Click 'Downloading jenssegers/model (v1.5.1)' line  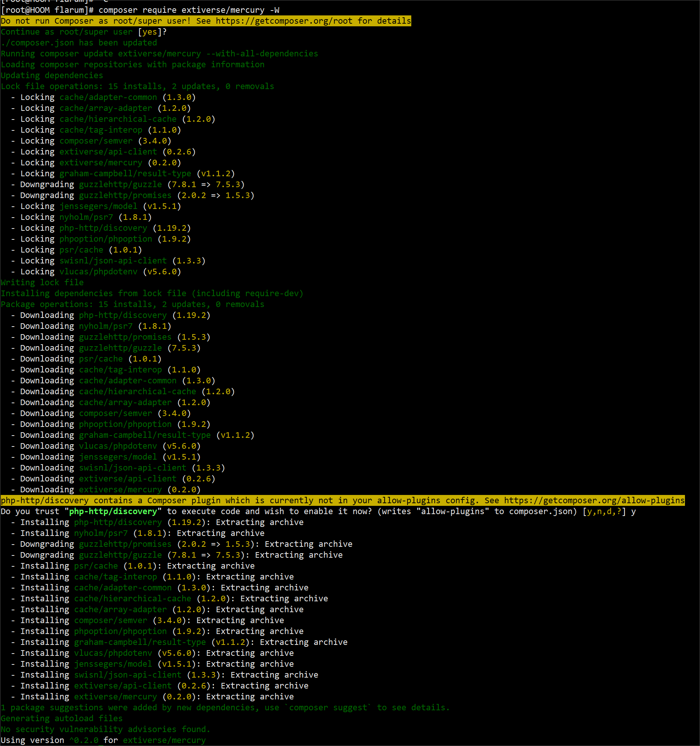(x=106, y=457)
